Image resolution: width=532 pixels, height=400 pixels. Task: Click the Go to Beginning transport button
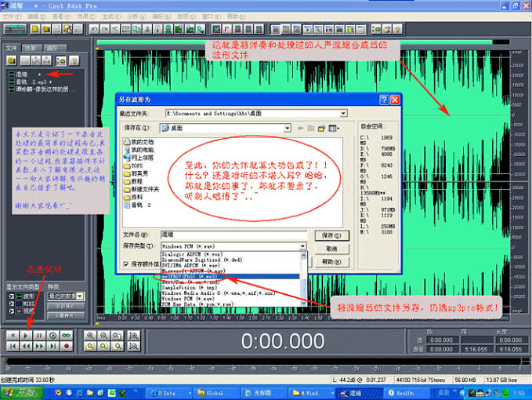tap(13, 346)
